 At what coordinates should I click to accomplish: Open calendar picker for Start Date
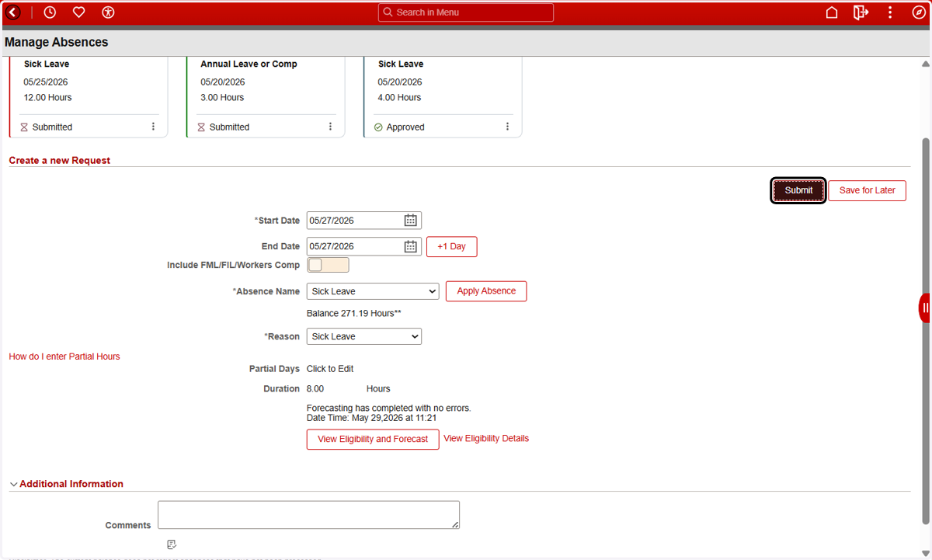point(411,221)
